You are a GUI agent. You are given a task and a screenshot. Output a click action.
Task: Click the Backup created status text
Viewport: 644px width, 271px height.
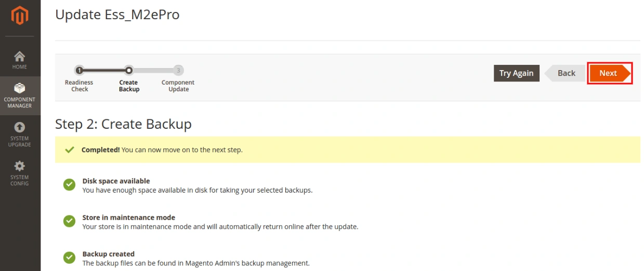108,254
